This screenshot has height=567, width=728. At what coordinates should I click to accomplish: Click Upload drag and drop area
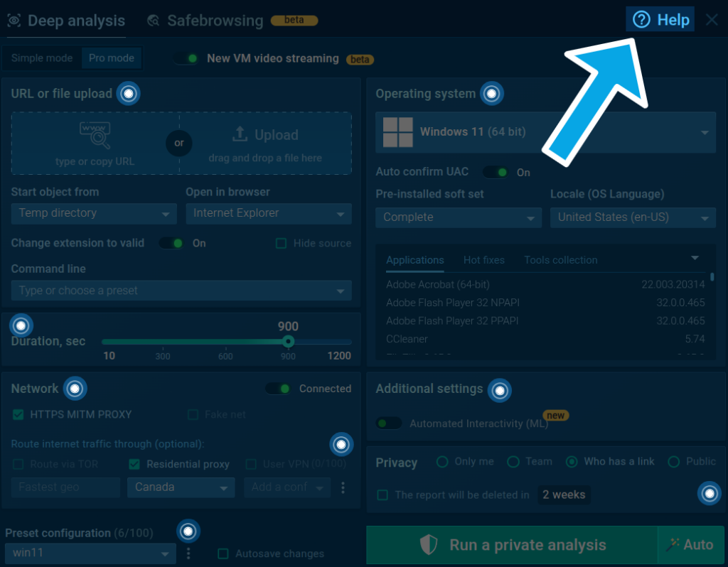click(265, 144)
